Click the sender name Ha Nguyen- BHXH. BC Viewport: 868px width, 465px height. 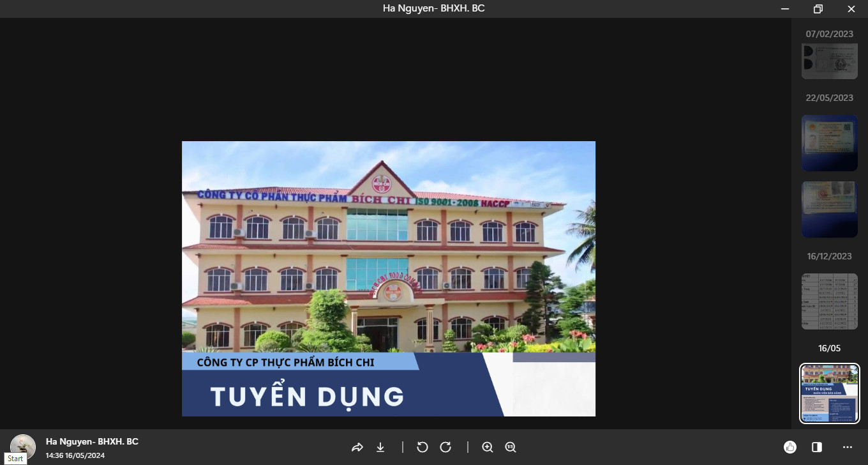(x=92, y=441)
